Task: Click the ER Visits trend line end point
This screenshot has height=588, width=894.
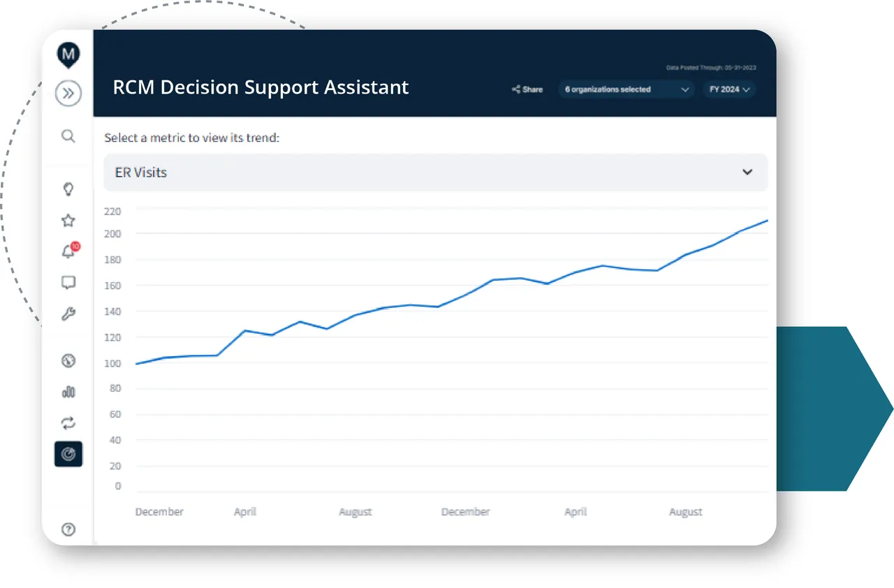Action: tap(767, 221)
